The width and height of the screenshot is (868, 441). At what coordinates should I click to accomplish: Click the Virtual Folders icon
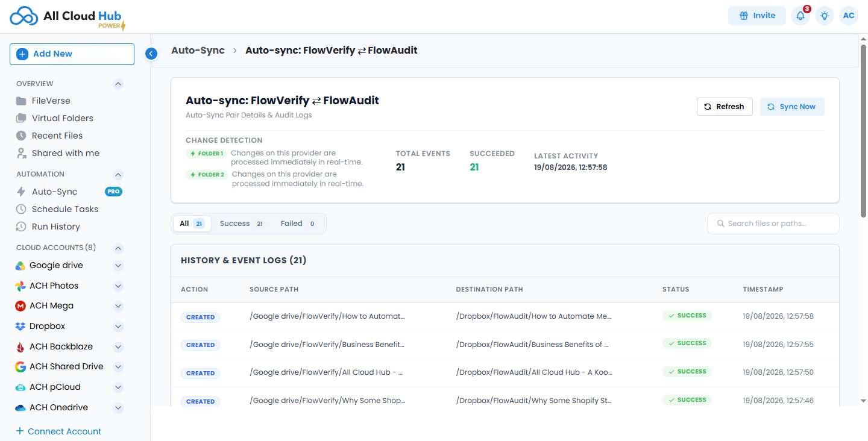[21, 118]
